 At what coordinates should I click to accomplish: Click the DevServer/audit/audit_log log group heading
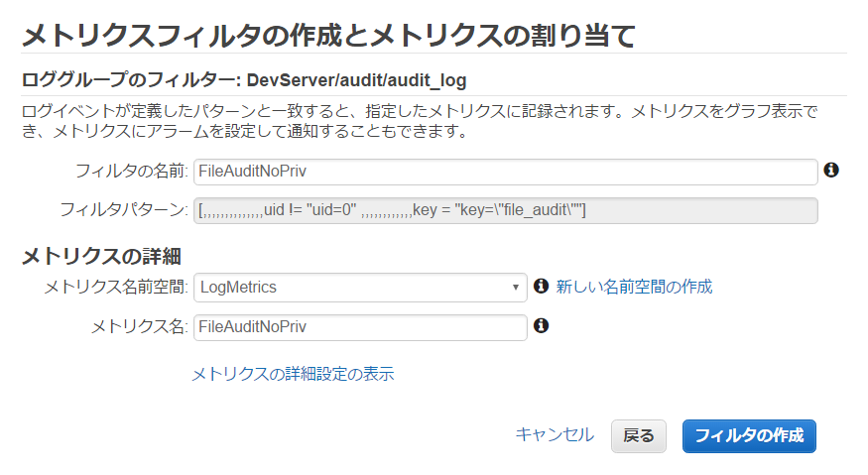point(244,80)
